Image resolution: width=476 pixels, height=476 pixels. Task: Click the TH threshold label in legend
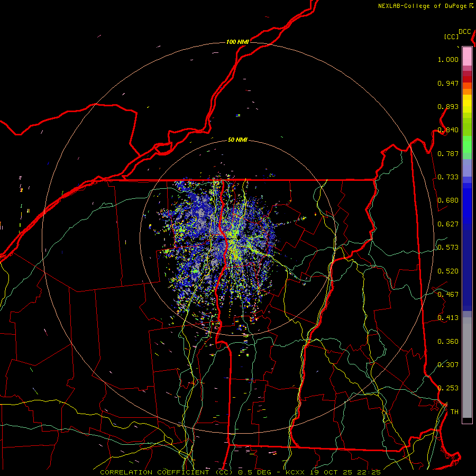point(454,412)
